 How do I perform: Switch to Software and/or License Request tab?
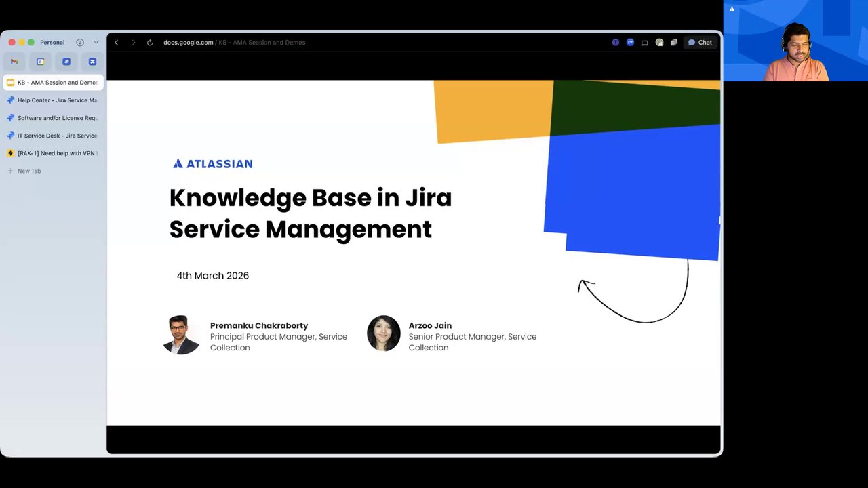tap(54, 118)
